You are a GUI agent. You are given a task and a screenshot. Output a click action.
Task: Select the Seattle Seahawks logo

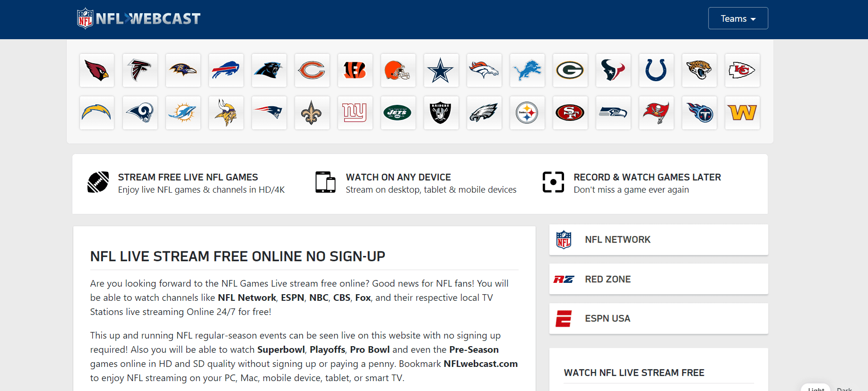[613, 113]
